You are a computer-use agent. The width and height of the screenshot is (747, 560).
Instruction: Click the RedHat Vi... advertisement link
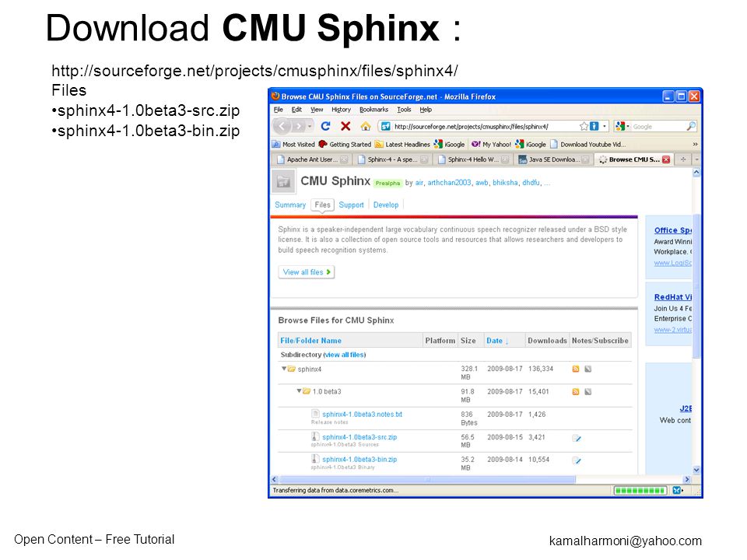(x=672, y=296)
